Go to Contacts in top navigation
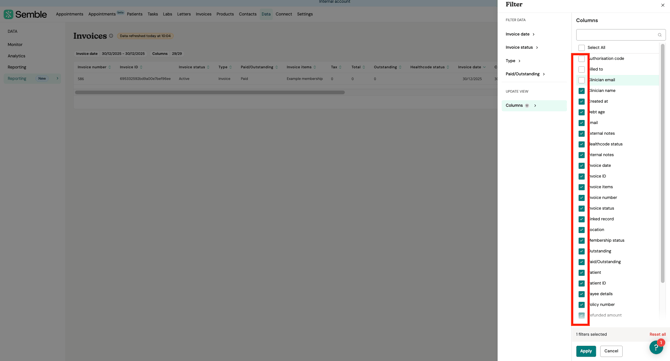670x361 pixels. 247,14
